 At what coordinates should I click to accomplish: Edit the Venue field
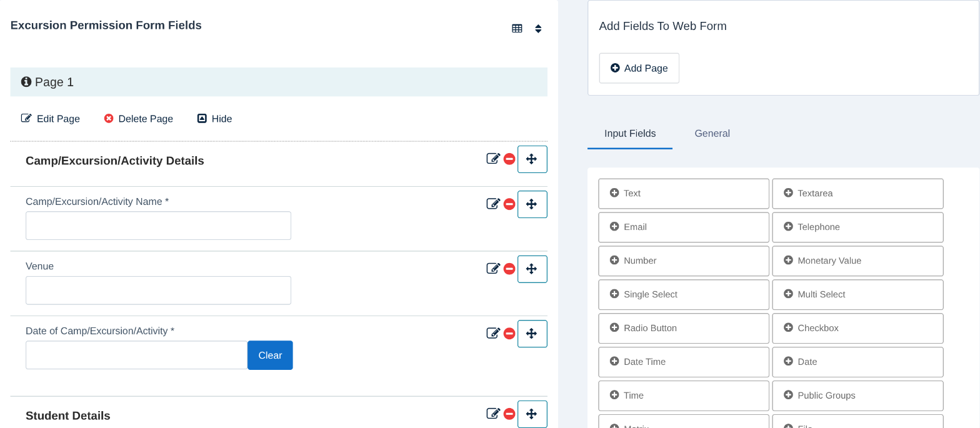(x=493, y=269)
